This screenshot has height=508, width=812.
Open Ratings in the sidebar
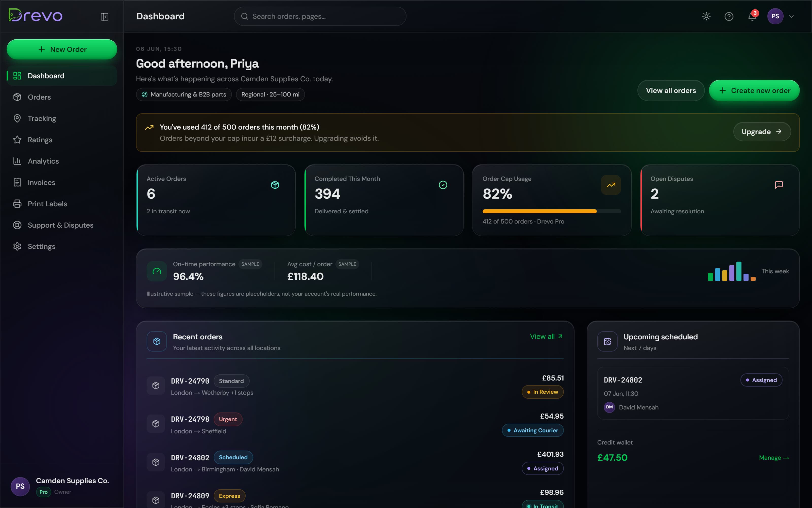62,140
